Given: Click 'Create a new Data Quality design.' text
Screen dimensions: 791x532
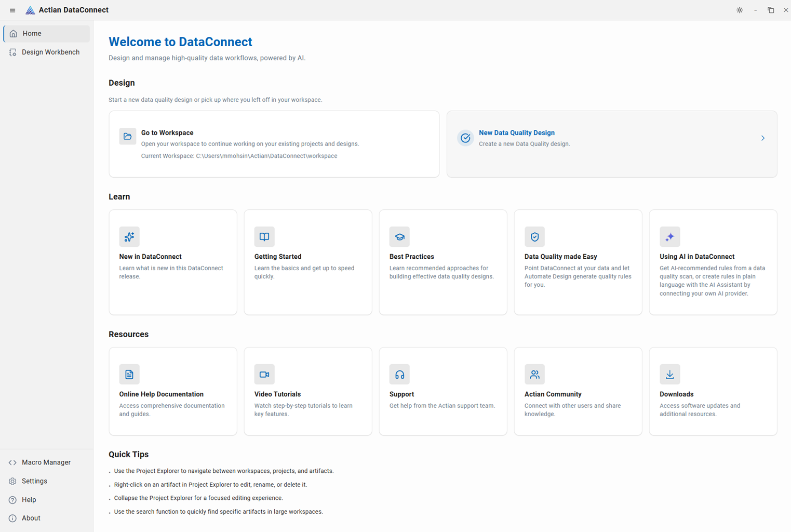Looking at the screenshot, I should coord(525,144).
